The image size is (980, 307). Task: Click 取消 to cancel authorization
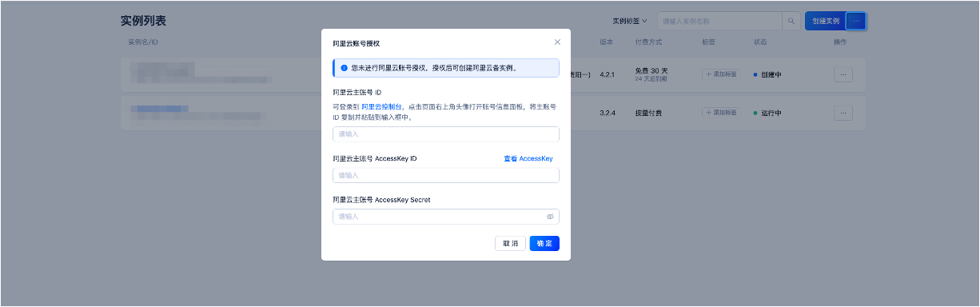[510, 243]
